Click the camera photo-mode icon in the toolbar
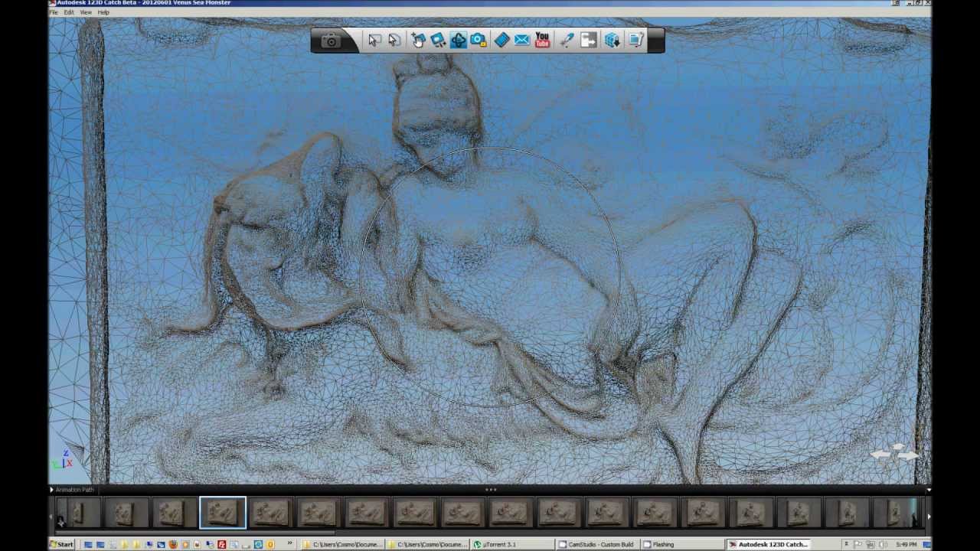The width and height of the screenshot is (980, 551). (332, 41)
